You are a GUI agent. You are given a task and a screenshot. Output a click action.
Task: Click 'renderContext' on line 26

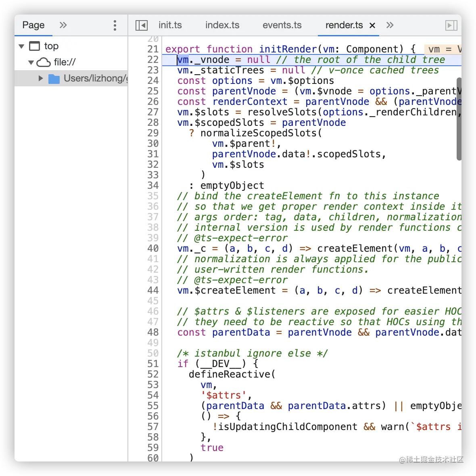point(250,101)
